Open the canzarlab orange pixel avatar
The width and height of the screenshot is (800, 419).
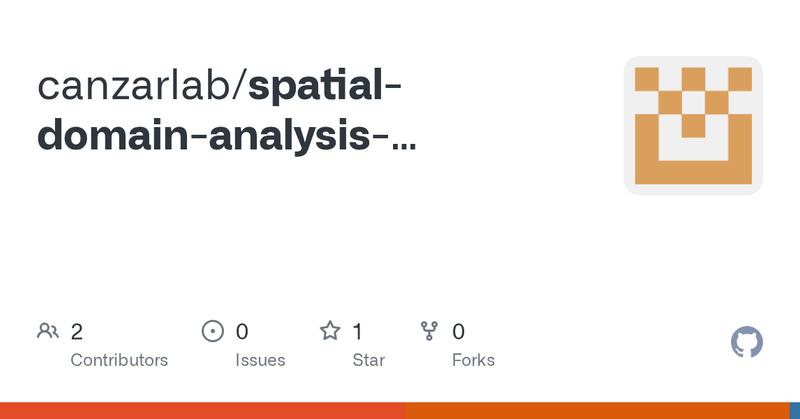(x=693, y=126)
